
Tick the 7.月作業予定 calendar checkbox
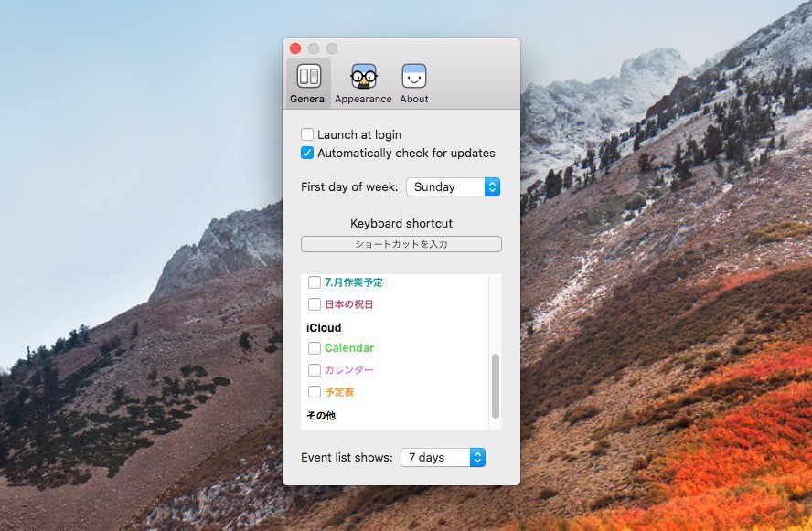tap(315, 282)
